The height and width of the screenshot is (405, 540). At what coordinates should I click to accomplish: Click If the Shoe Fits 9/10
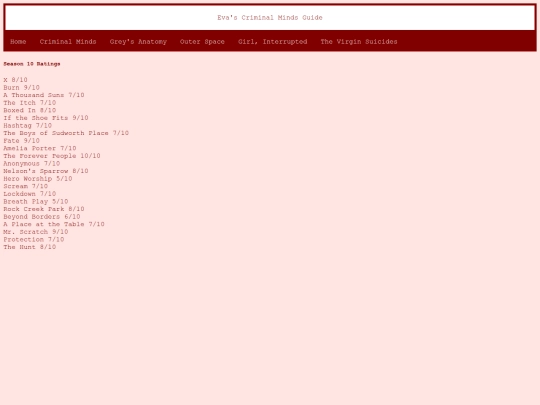[x=46, y=118]
